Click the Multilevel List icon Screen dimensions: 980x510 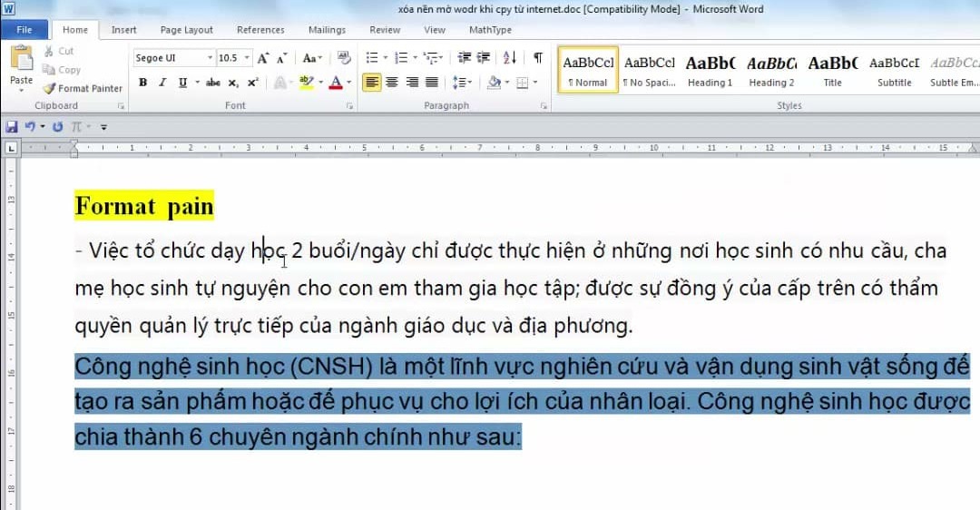pos(431,58)
